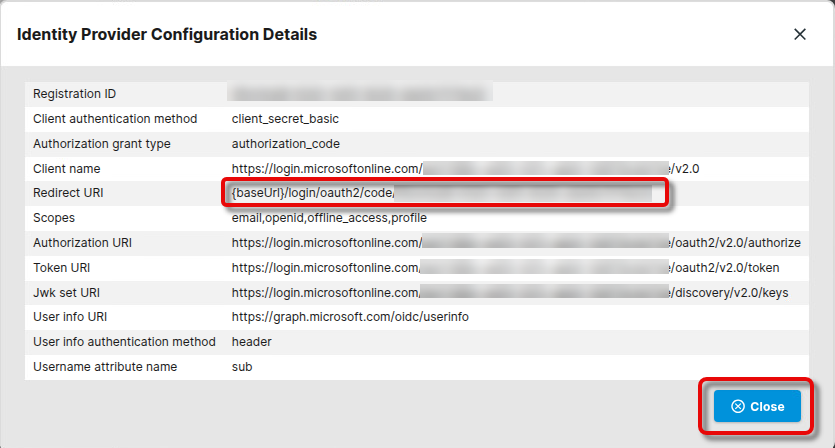Click the Scopes row label
Viewport: 835px width, 448px height.
tap(54, 218)
